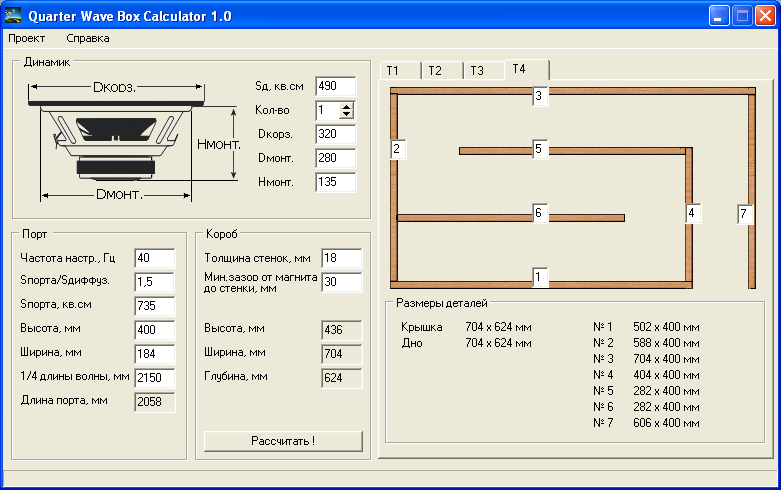Click the Глубина field showing 624
The height and width of the screenshot is (490, 781).
point(342,377)
